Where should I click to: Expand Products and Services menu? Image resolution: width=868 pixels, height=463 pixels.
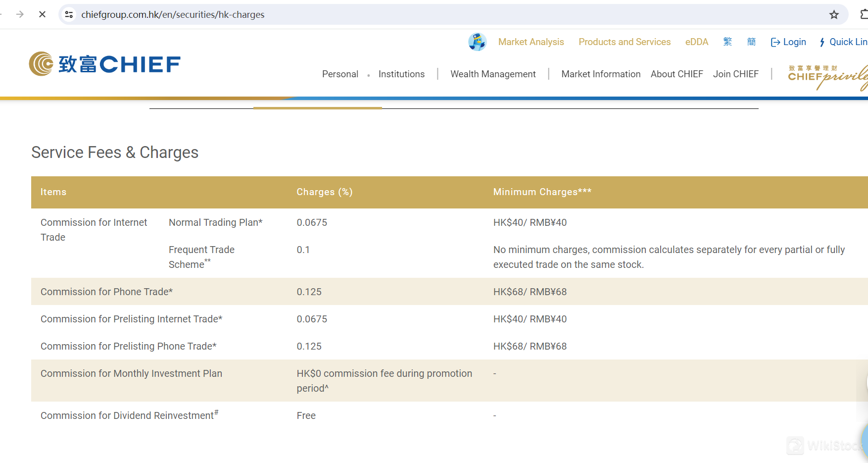click(625, 42)
